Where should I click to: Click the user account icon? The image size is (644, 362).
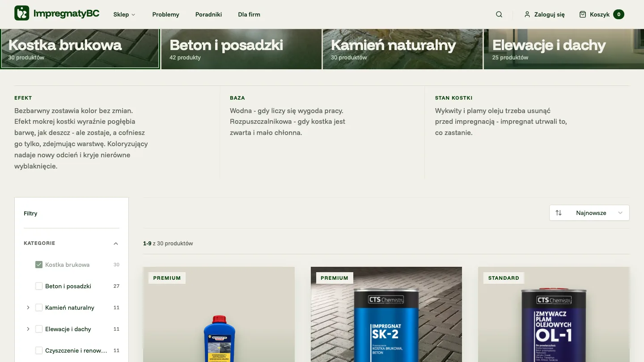click(527, 14)
